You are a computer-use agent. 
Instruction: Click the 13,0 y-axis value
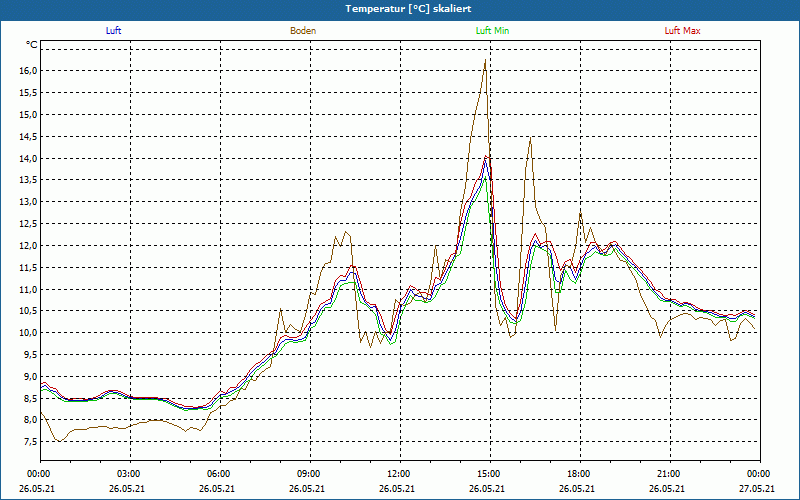click(29, 202)
